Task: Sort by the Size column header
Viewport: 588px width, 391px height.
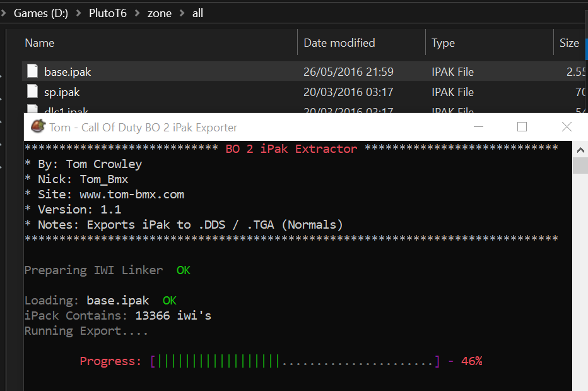Action: pos(569,43)
